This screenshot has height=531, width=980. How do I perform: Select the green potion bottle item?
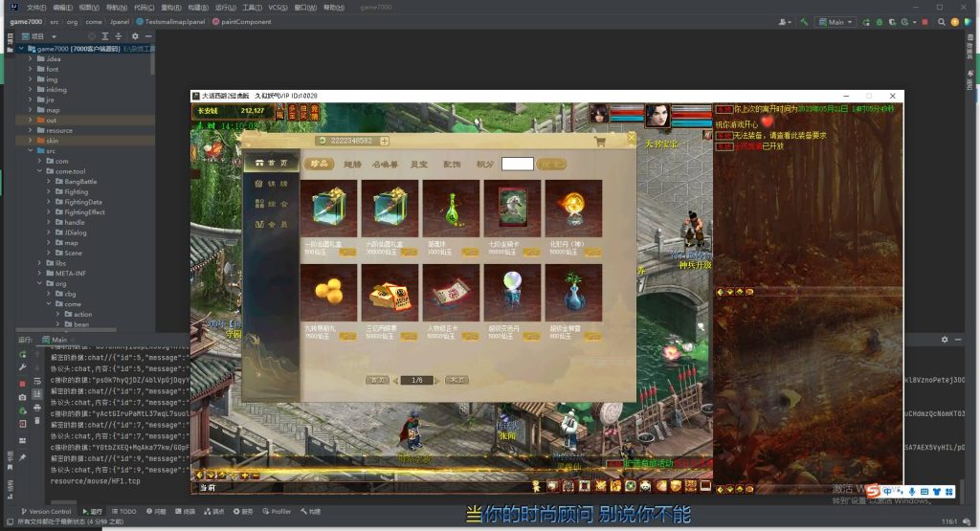[451, 209]
